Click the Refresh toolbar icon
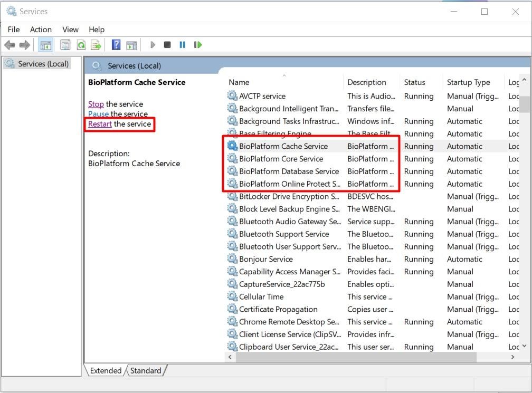532x393 pixels. (x=81, y=45)
